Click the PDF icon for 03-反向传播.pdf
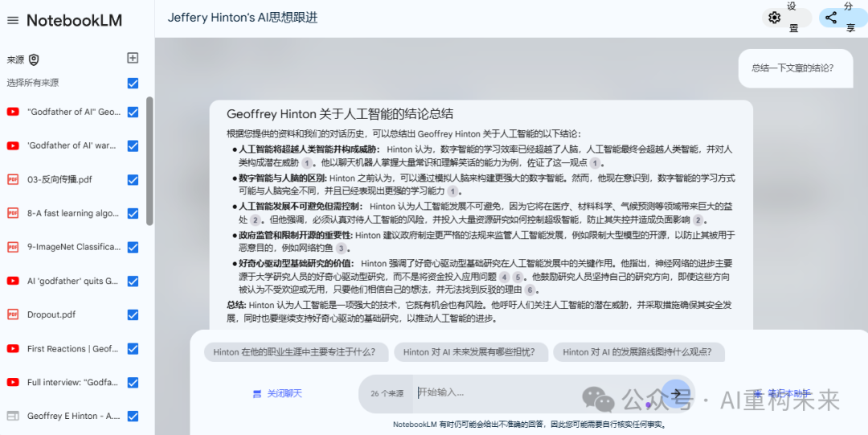 click(13, 179)
